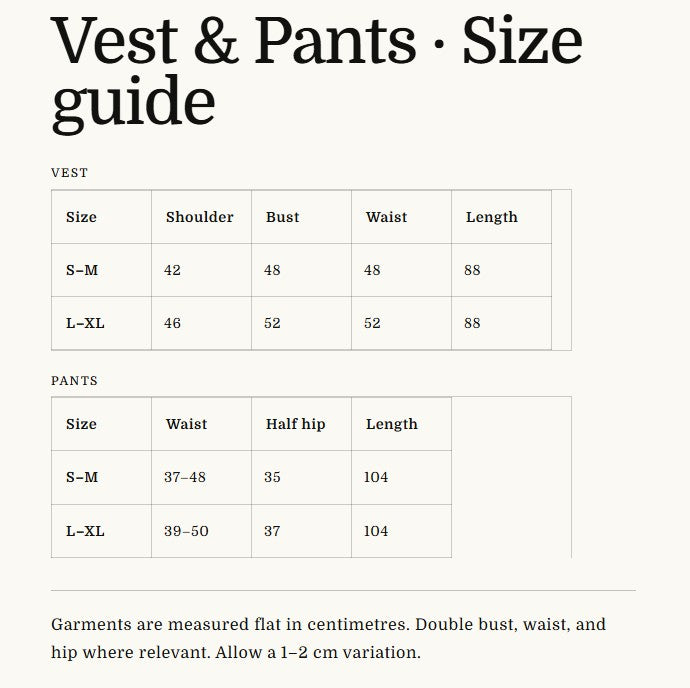Click the pants waist range 37–48

coord(185,477)
